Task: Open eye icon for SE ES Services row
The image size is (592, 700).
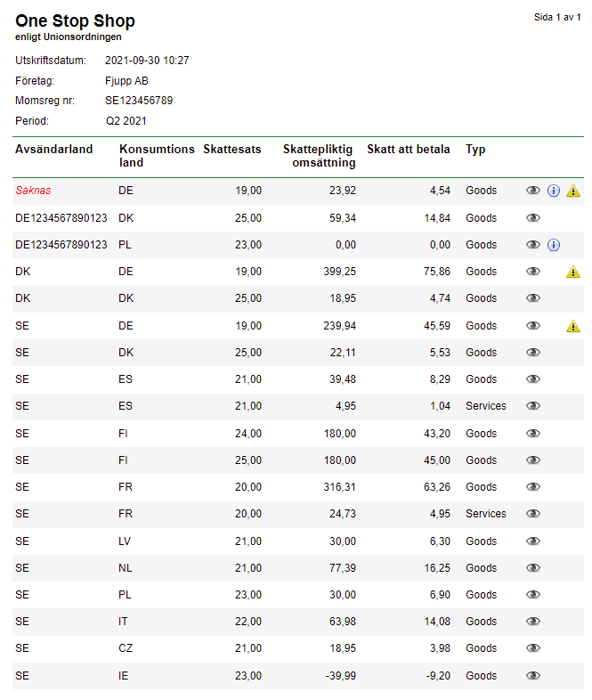Action: click(533, 406)
